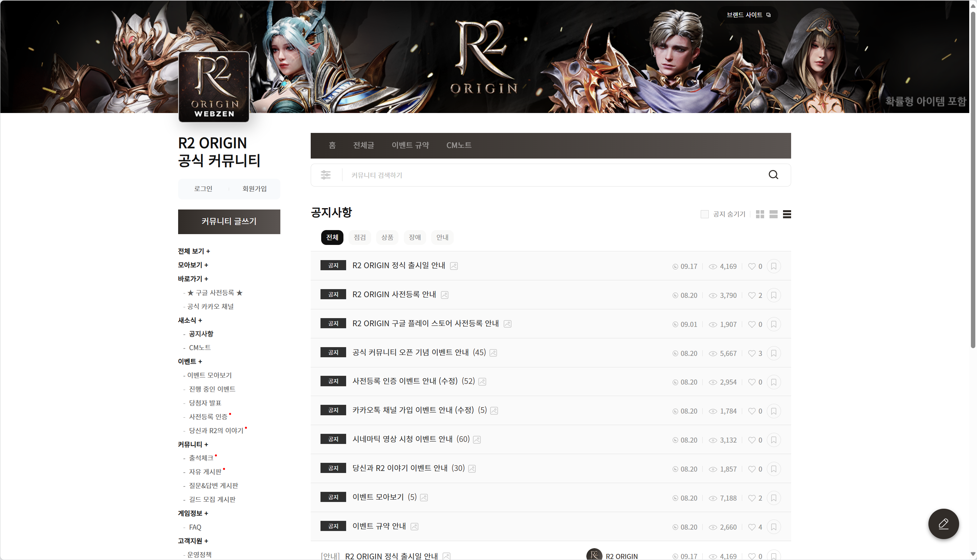
Task: Click the 커뮤니티 글쓰기 button
Action: pos(229,222)
